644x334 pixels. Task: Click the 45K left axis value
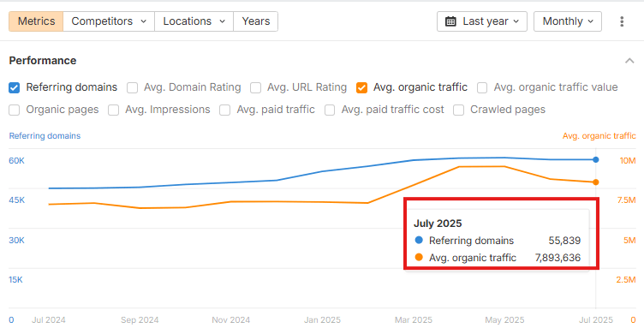(16, 200)
